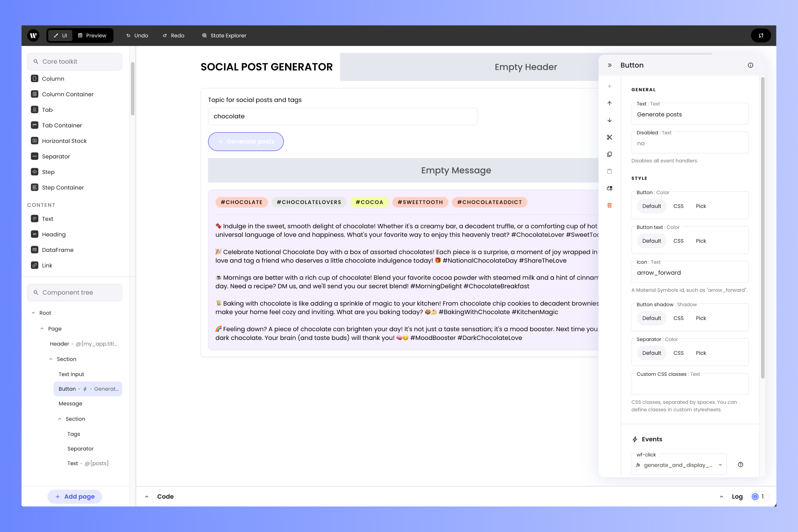Set Button color to Default
The width and height of the screenshot is (798, 532).
pos(651,206)
